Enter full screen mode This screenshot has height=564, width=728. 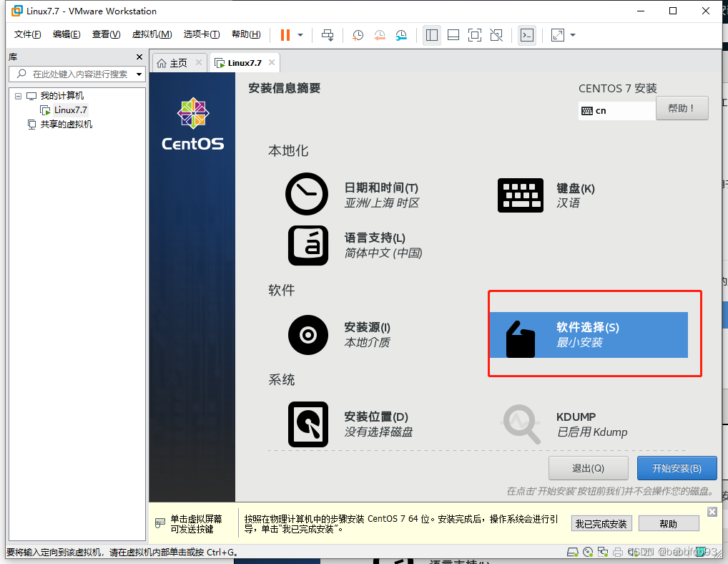[x=475, y=35]
